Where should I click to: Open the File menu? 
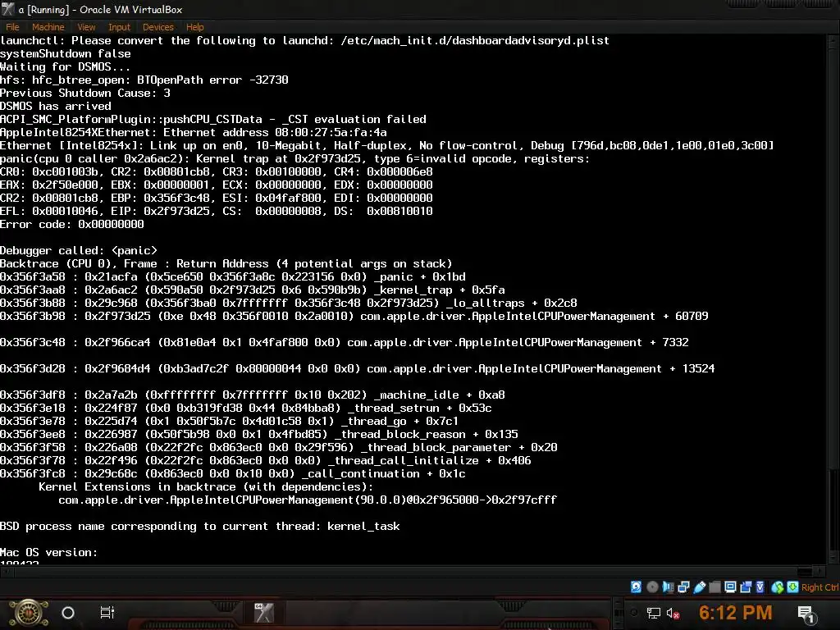[x=12, y=27]
